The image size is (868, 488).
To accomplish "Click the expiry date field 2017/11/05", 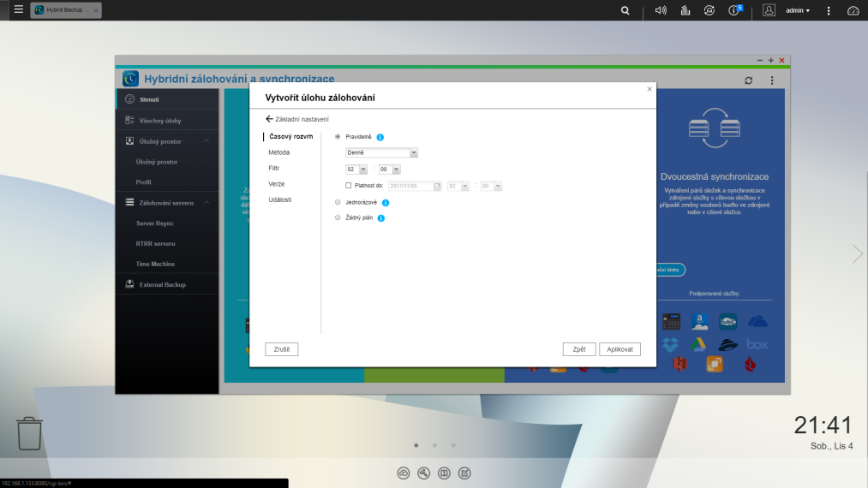I will tap(410, 186).
